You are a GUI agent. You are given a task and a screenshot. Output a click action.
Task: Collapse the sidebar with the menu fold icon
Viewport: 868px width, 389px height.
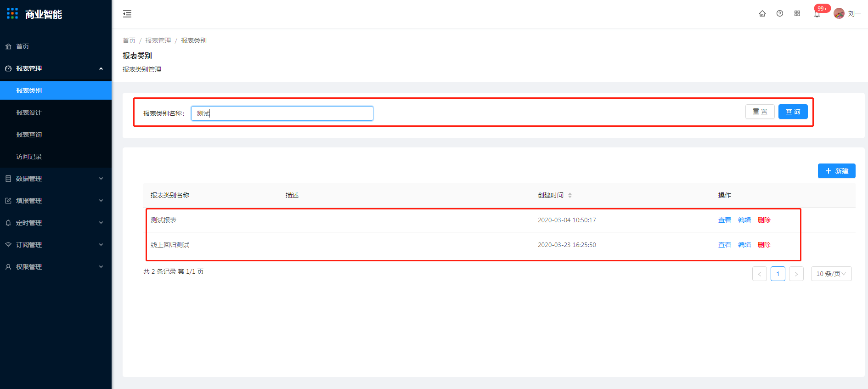pos(127,14)
